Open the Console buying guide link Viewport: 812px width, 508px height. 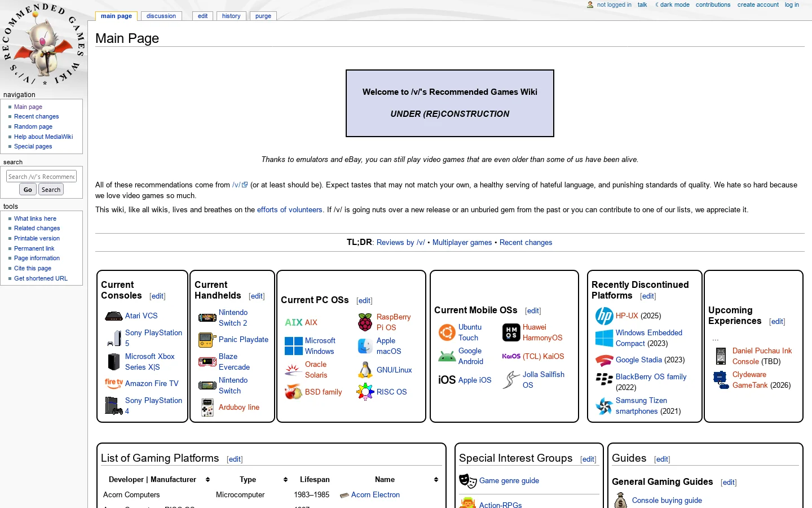tap(667, 501)
